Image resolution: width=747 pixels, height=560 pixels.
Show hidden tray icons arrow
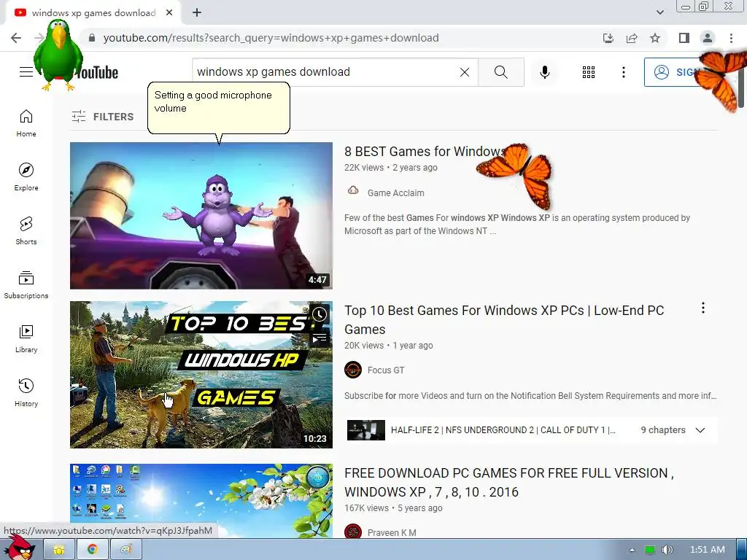(632, 550)
